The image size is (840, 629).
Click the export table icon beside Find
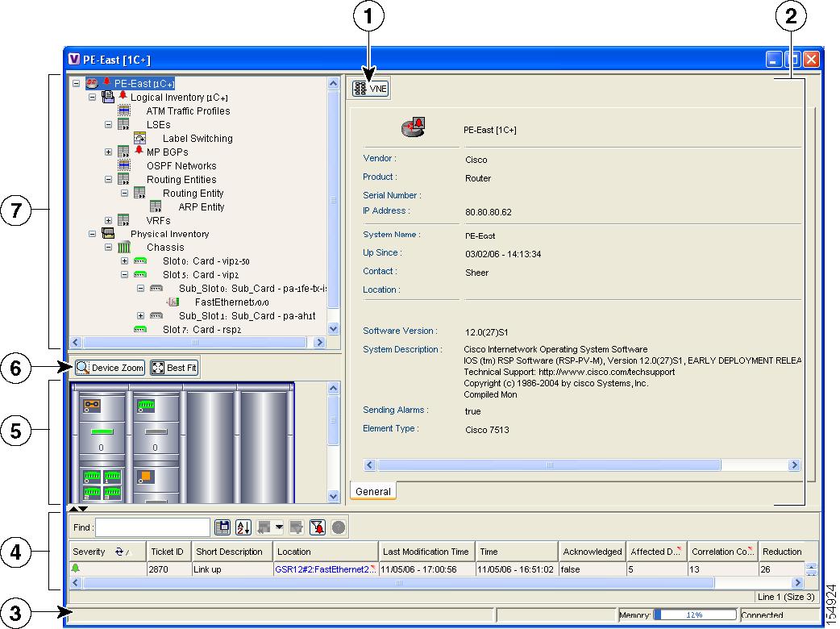[x=223, y=527]
